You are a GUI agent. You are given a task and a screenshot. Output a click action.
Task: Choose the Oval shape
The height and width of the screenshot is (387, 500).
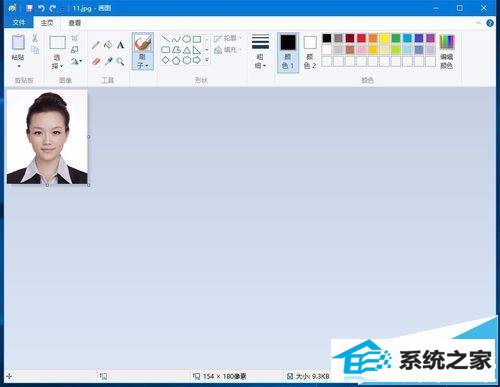[187, 39]
